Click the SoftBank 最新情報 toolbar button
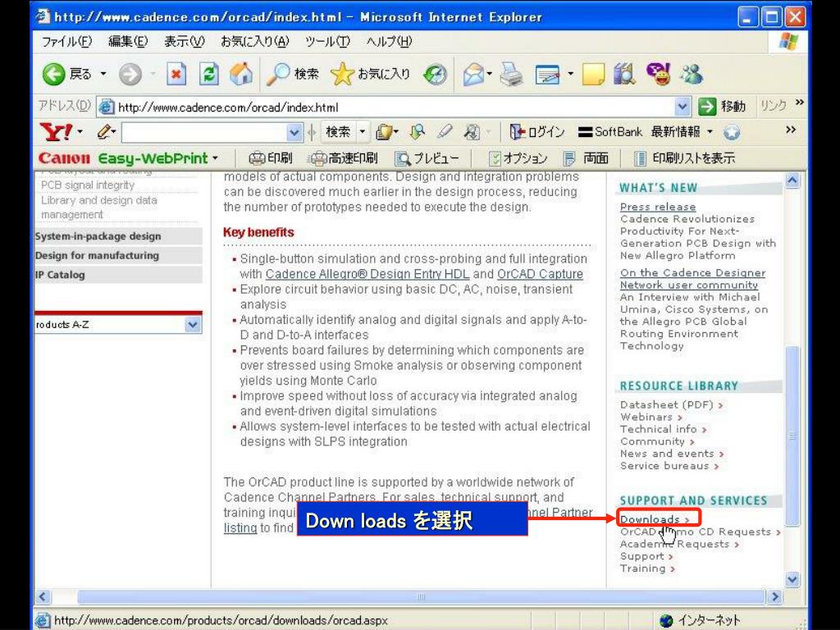 646,132
